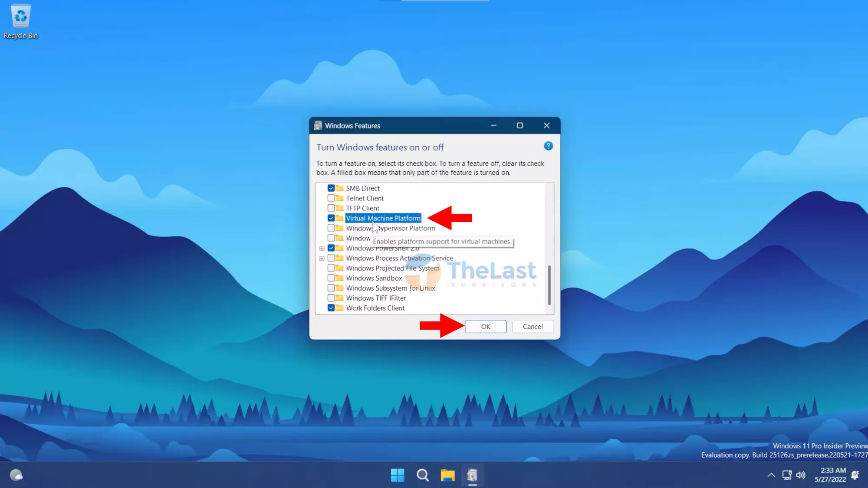The height and width of the screenshot is (488, 868).
Task: Select the Windows Hypervisor Platform label
Action: [391, 228]
